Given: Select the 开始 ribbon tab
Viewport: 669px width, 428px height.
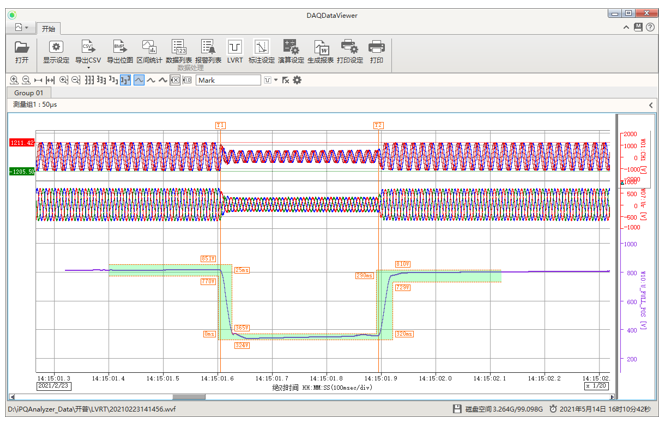Looking at the screenshot, I should pyautogui.click(x=49, y=29).
